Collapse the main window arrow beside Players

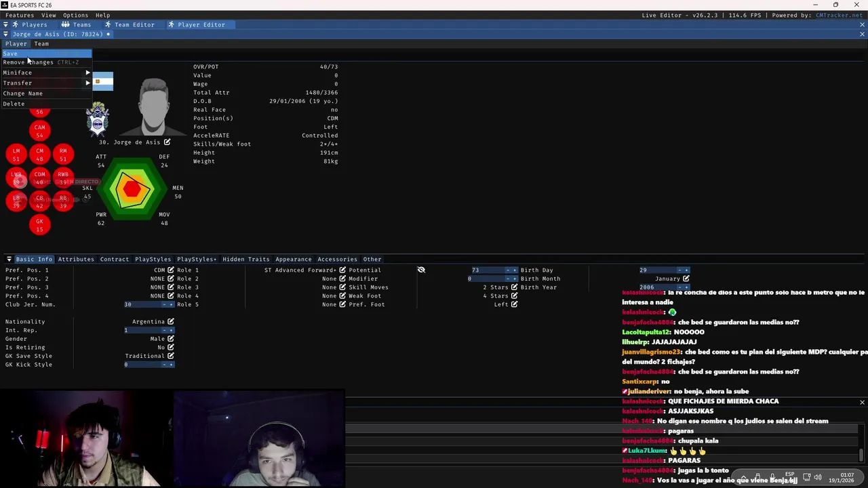pos(5,25)
